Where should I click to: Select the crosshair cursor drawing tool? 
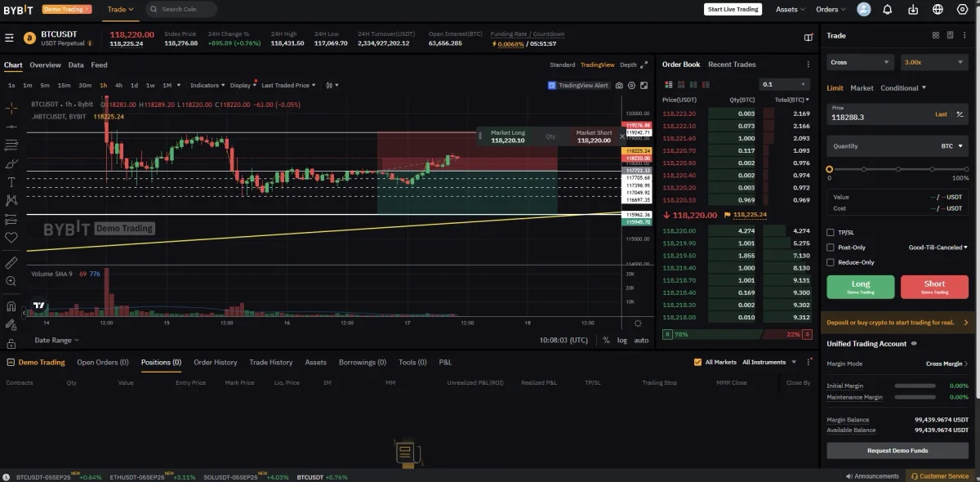[x=11, y=108]
